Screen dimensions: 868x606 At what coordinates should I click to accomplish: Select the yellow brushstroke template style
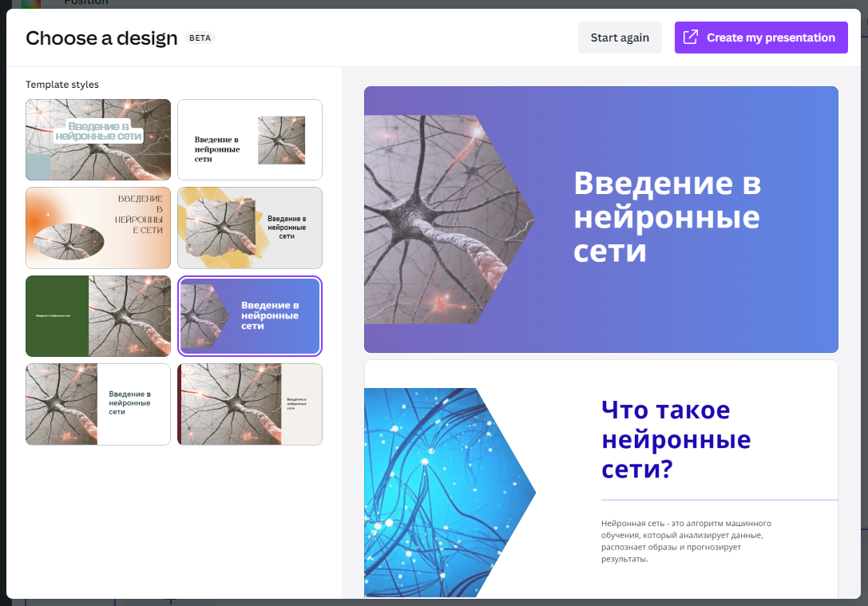click(249, 228)
